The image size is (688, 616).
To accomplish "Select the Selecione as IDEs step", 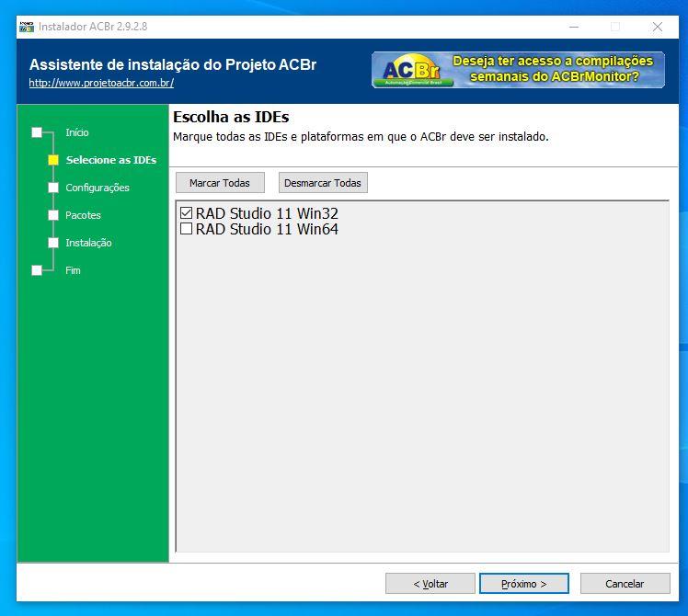I will pos(111,160).
